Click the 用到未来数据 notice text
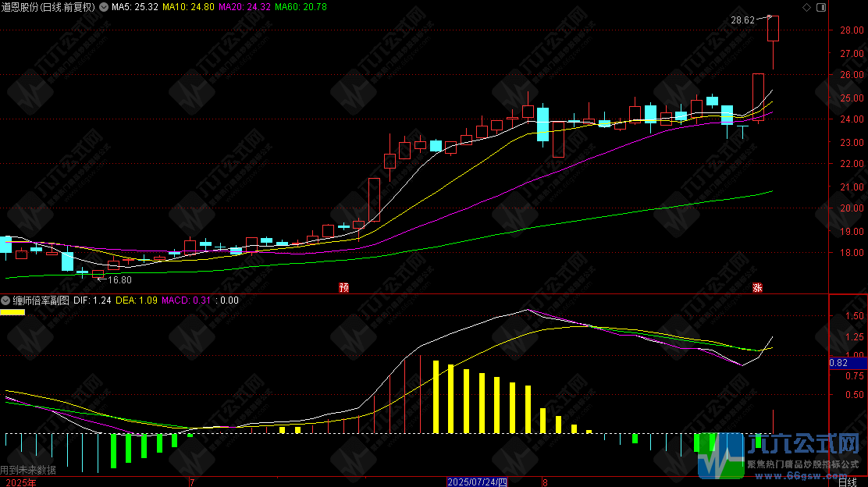The image size is (868, 487). click(28, 470)
